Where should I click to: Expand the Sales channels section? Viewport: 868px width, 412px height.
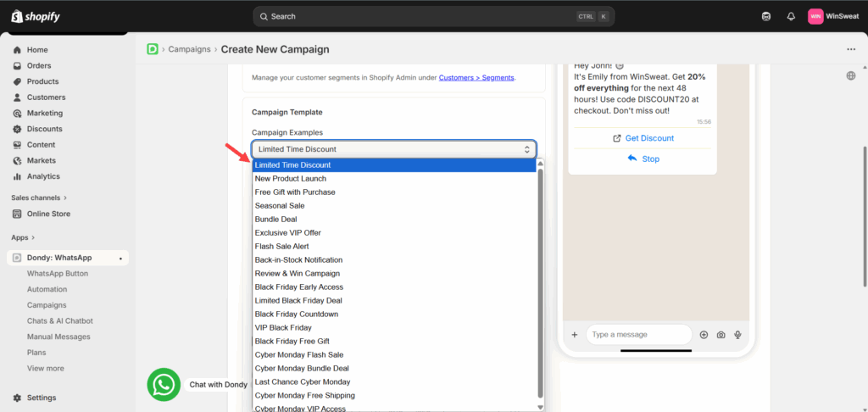coord(41,198)
